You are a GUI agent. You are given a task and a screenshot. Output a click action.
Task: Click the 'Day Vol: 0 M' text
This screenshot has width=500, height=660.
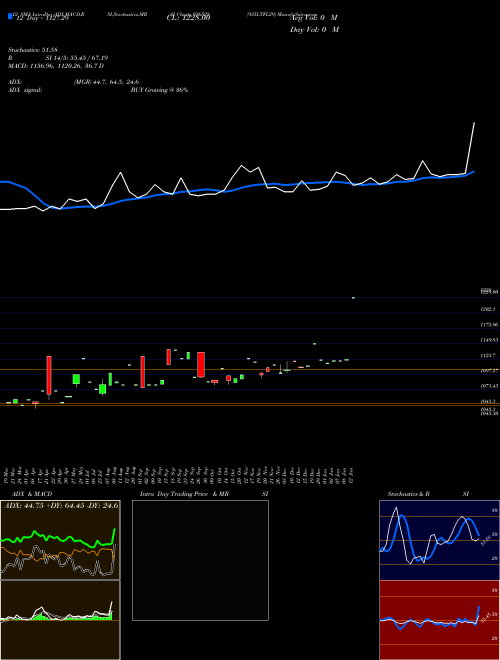pos(314,29)
